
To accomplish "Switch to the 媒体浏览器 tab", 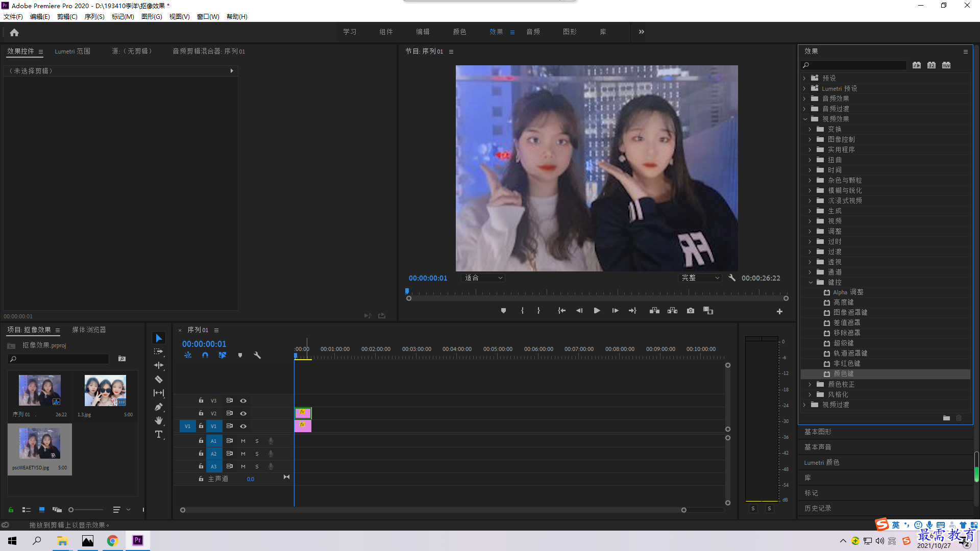I will pyautogui.click(x=89, y=330).
